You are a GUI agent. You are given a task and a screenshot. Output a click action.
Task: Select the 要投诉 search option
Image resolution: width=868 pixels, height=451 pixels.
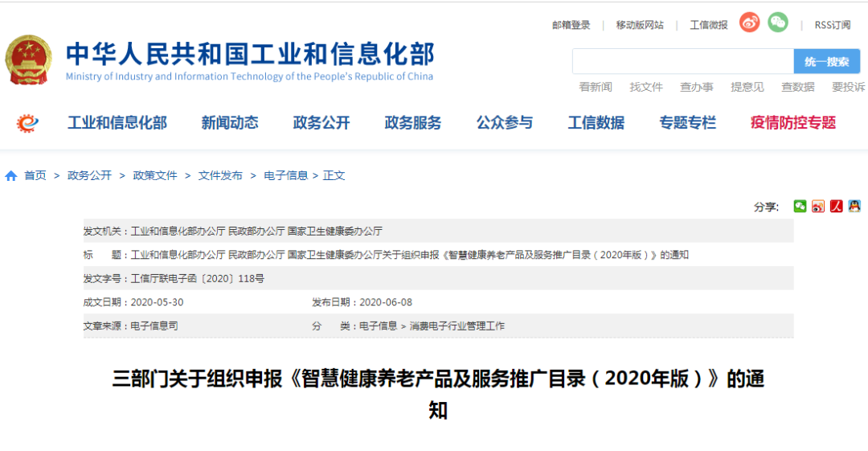[x=849, y=87]
